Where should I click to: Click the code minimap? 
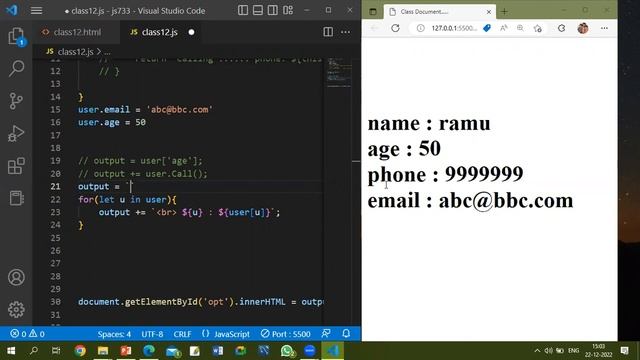pos(338,73)
